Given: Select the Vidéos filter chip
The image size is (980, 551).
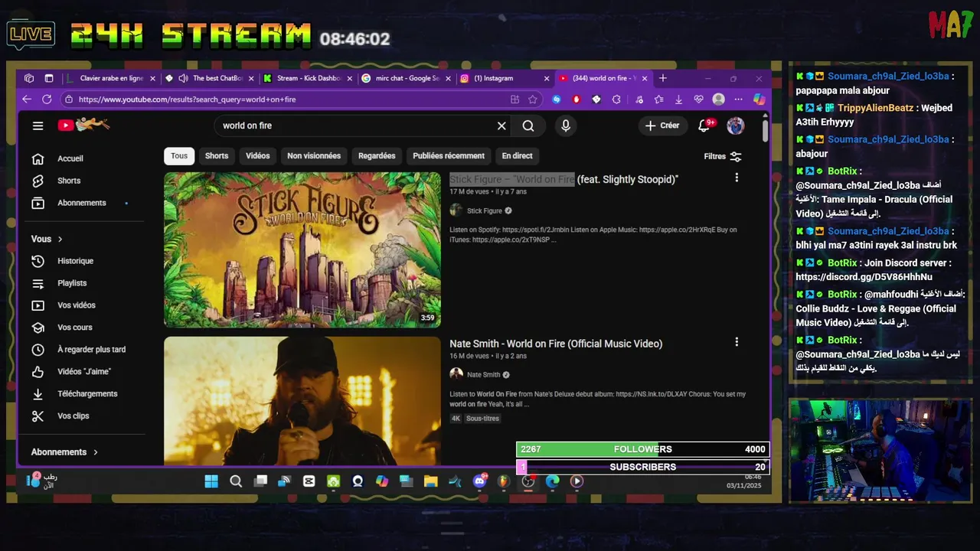Looking at the screenshot, I should click(x=258, y=156).
